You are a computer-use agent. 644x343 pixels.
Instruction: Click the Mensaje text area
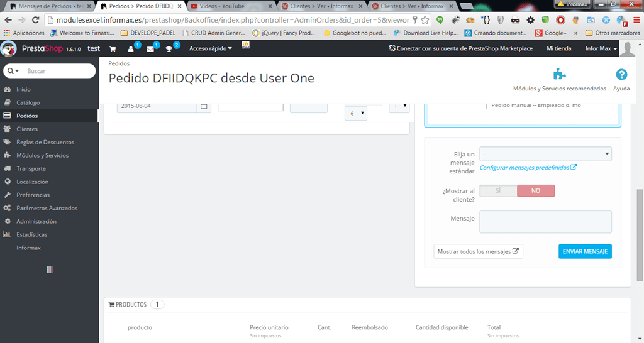click(x=545, y=222)
